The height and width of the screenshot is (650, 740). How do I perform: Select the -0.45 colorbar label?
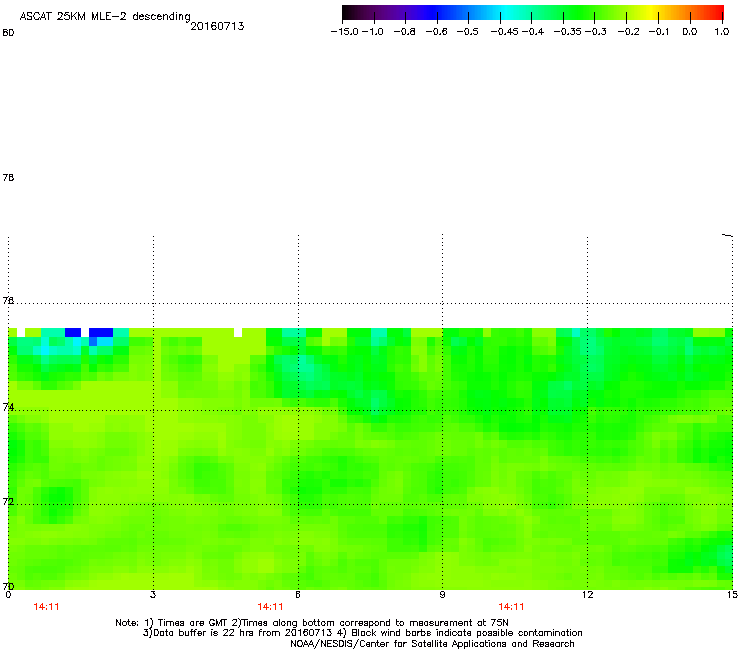click(x=505, y=32)
